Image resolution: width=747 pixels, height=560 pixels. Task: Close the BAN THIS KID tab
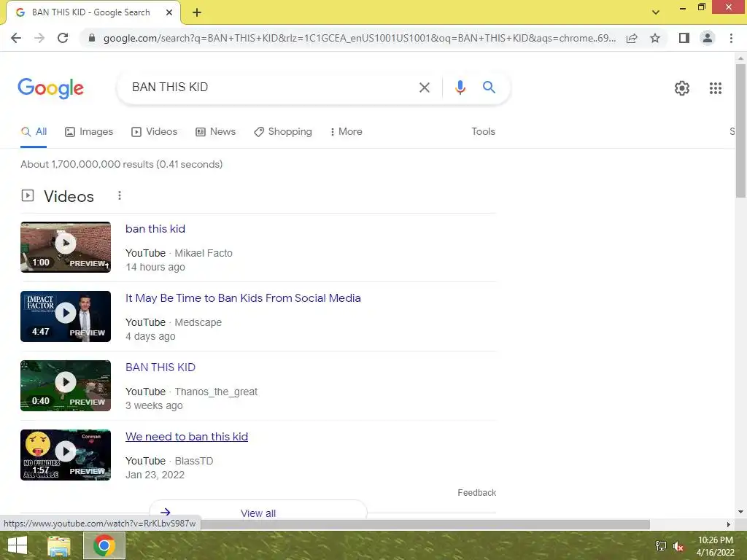pos(169,13)
